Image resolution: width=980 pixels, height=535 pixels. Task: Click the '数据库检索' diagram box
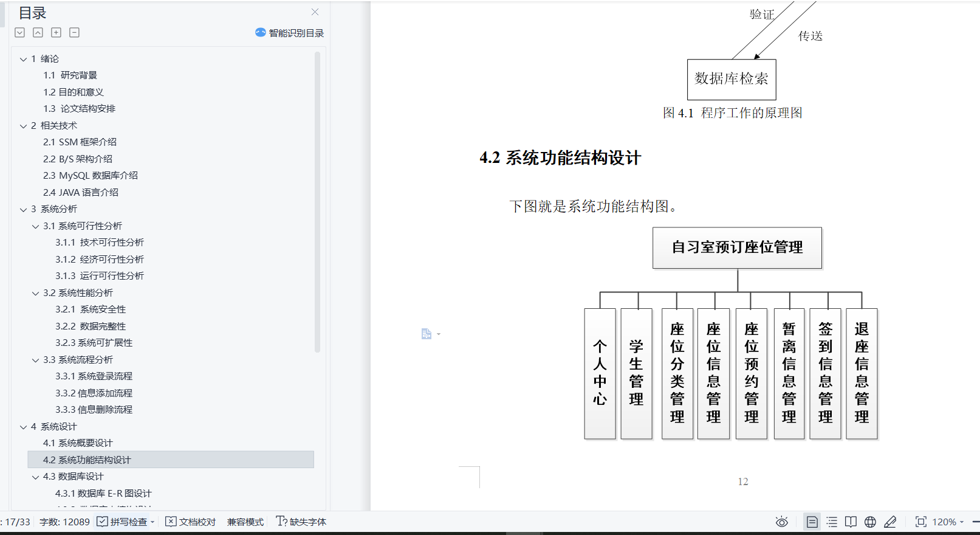pos(732,80)
